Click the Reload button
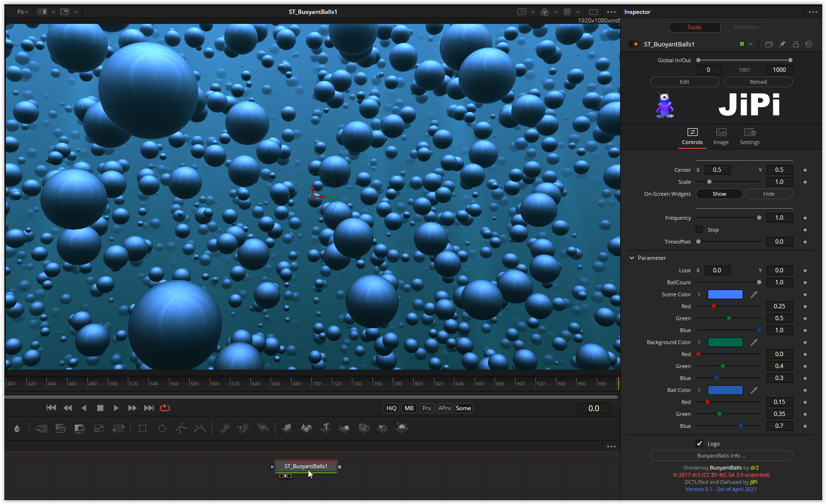 pyautogui.click(x=758, y=82)
